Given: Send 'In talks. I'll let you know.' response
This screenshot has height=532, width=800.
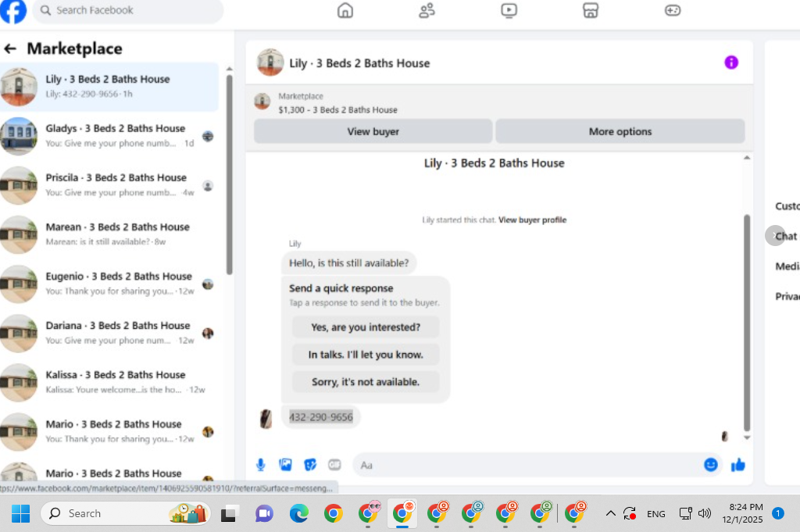Looking at the screenshot, I should pyautogui.click(x=366, y=355).
